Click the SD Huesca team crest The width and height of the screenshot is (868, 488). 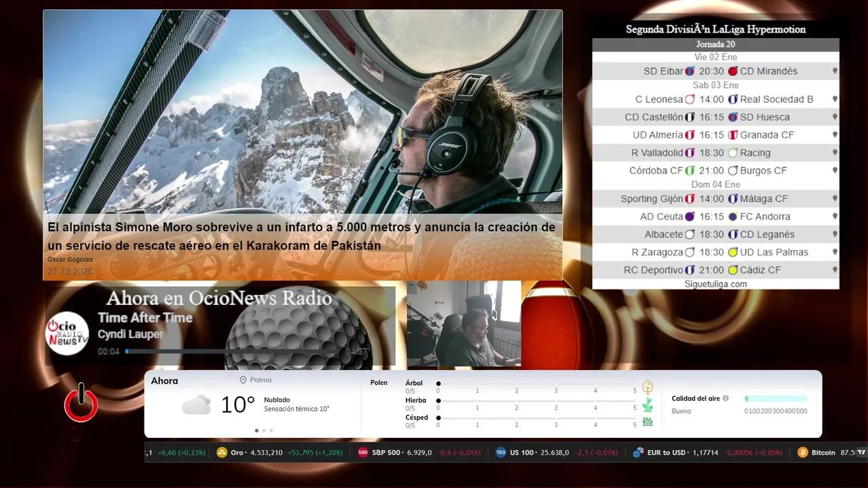732,117
